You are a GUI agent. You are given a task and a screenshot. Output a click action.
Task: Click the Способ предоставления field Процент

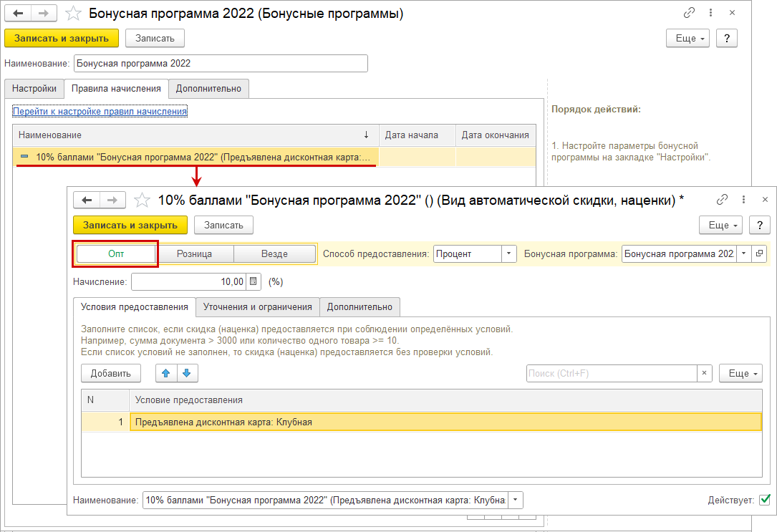pyautogui.click(x=468, y=253)
